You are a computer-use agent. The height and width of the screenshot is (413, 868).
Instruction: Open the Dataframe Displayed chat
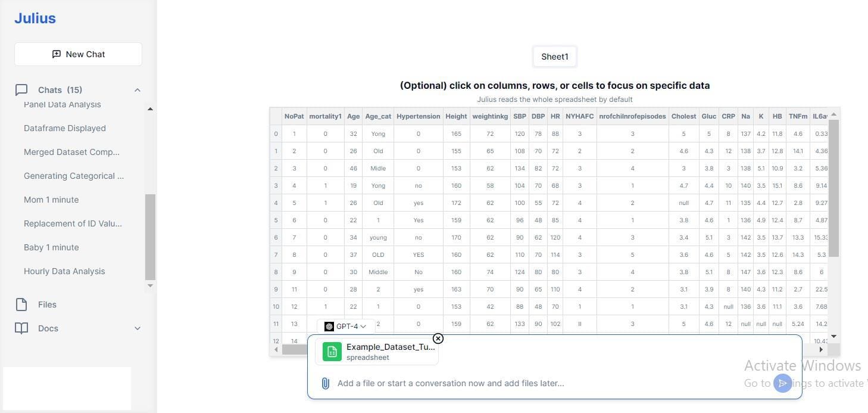[x=65, y=128]
